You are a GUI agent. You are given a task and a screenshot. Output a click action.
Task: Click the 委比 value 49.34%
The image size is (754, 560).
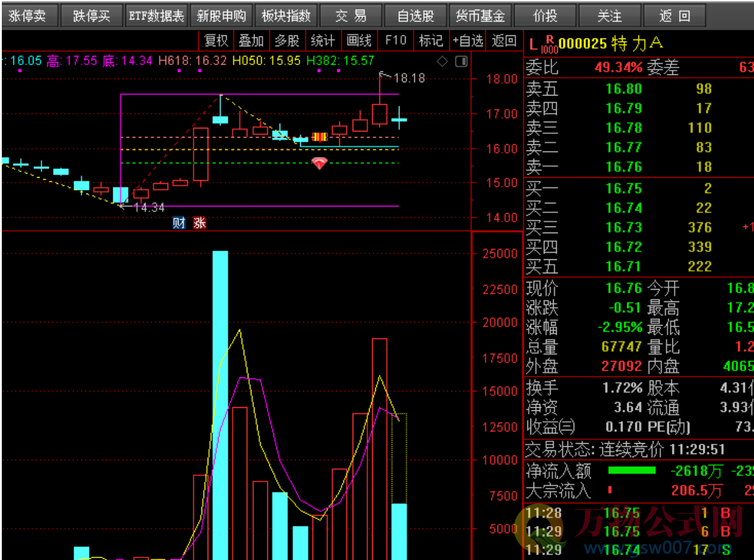(x=619, y=68)
